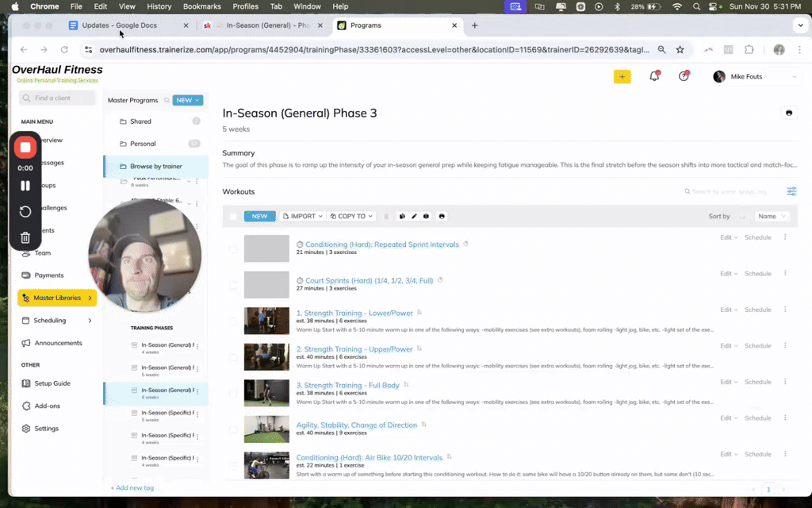This screenshot has height=508, width=812.
Task: Open the IMPORT dropdown
Action: [x=303, y=216]
